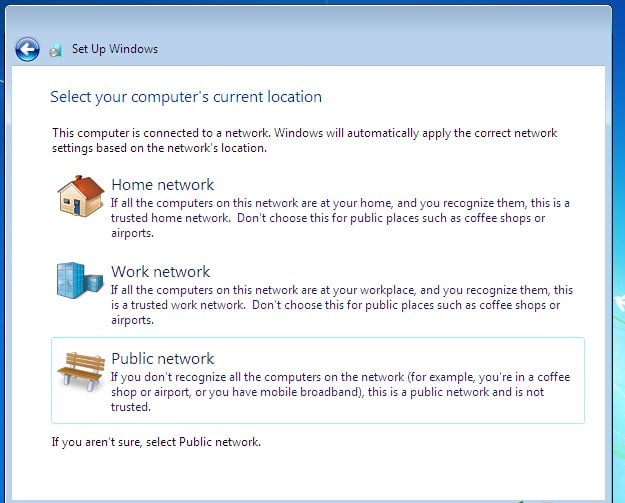Click the Public network description about coffee shop
Image resolution: width=625 pixels, height=503 pixels.
point(340,392)
